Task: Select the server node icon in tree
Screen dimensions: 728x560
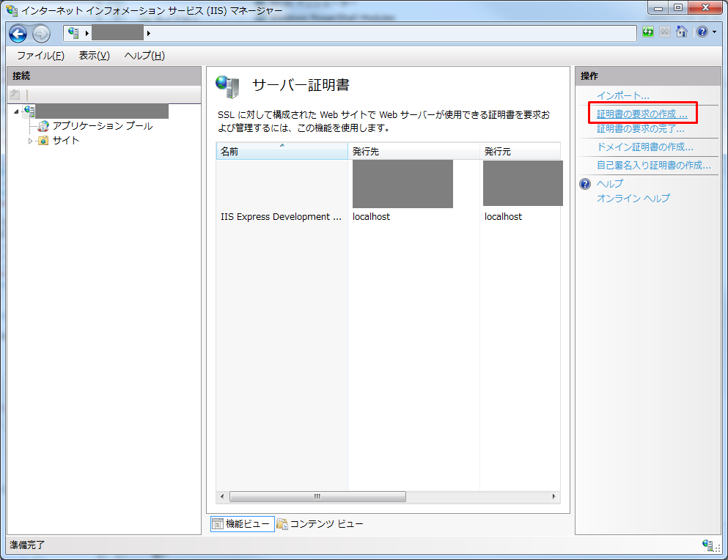Action: tap(29, 111)
